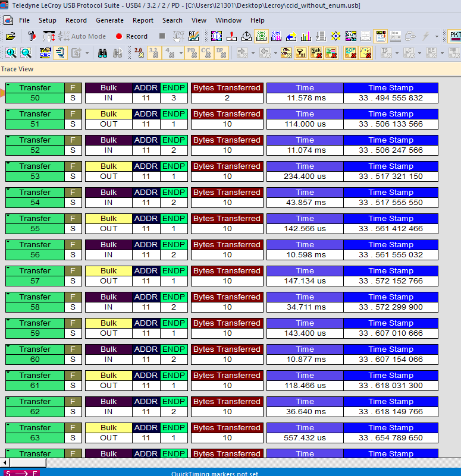Screen dimensions: 461x476
Task: Open DEC decoding assignments icon
Action: [x=45, y=53]
